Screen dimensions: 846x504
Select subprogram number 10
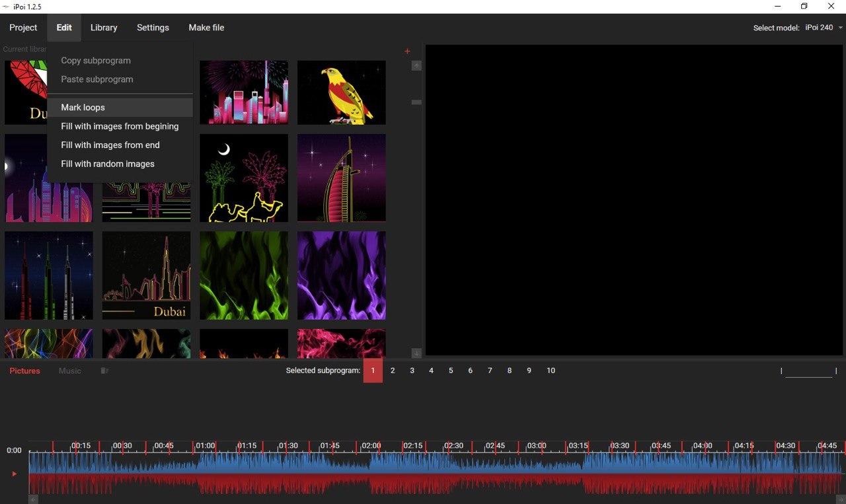tap(551, 371)
